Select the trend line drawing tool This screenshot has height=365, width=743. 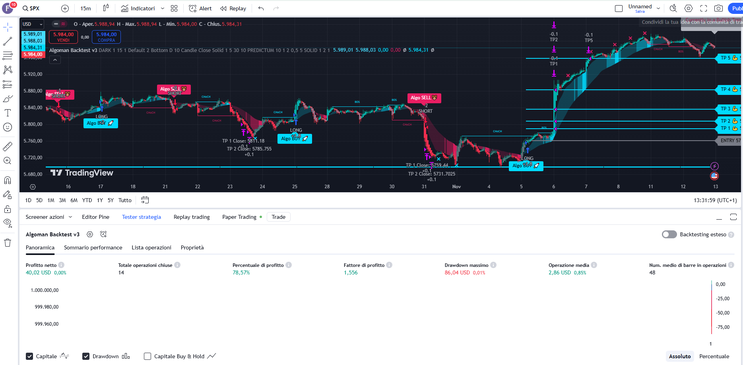pos(7,41)
